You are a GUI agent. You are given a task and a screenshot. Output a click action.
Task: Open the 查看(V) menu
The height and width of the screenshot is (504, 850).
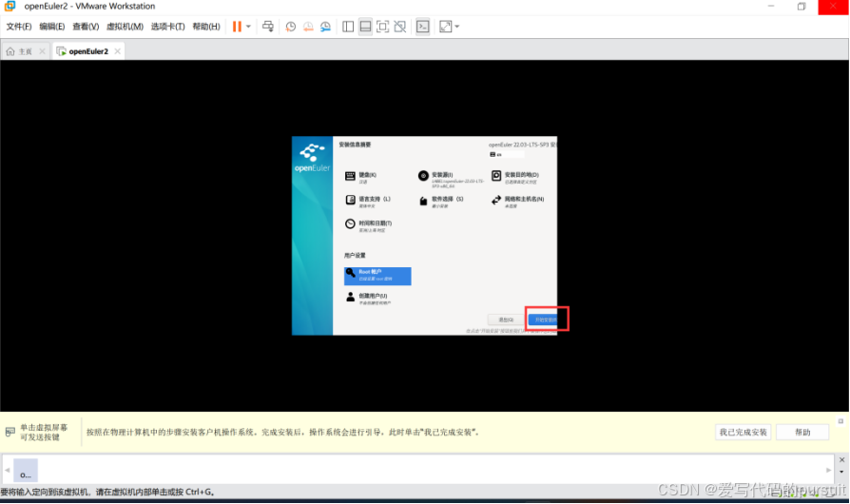click(86, 27)
